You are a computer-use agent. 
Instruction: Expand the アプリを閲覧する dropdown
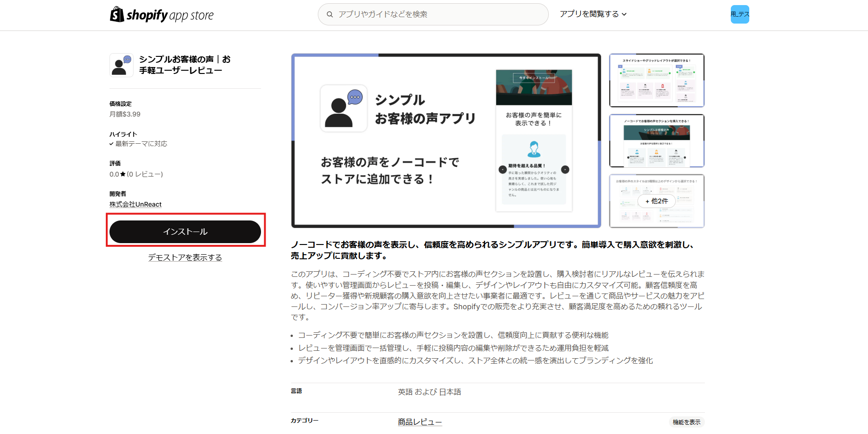(593, 14)
